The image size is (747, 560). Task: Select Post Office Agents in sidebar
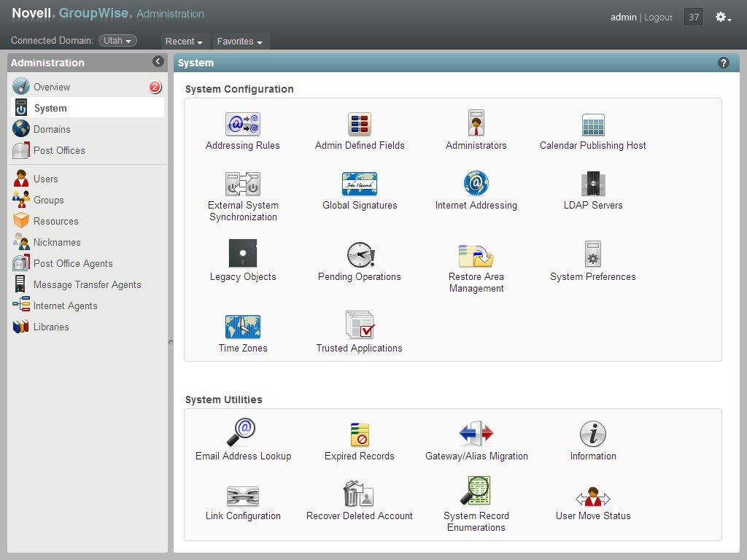(x=72, y=263)
